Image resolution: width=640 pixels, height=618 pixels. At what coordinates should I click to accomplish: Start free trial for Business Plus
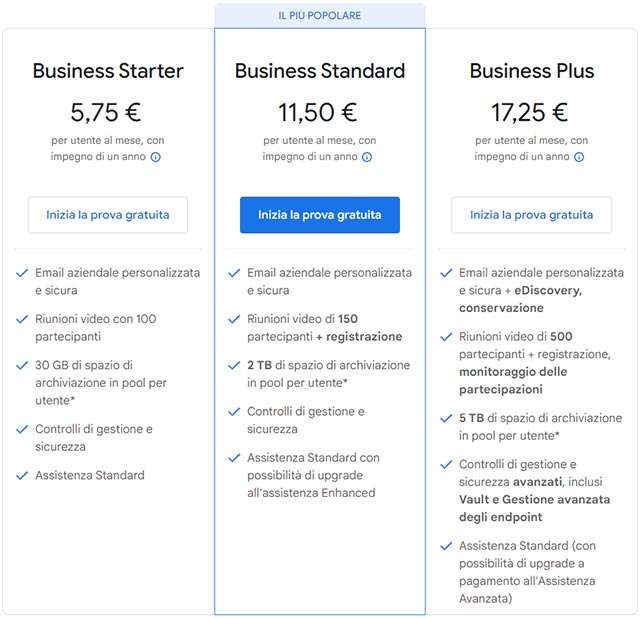point(532,215)
